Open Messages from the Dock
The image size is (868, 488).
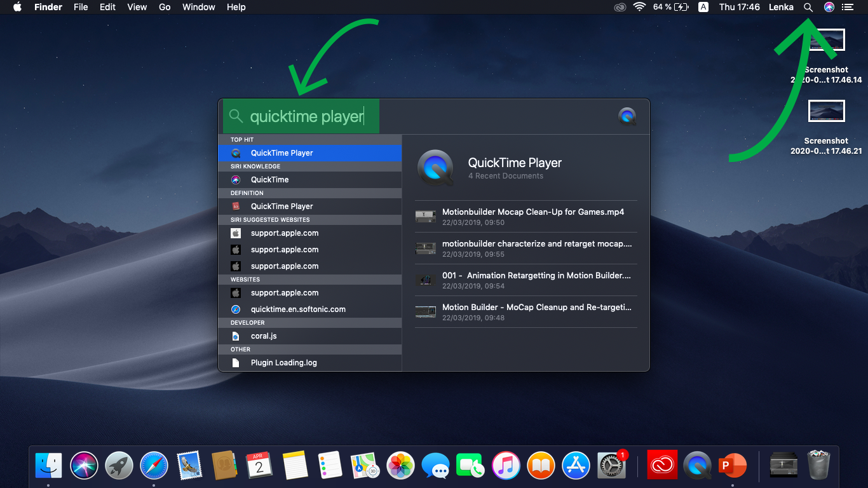pos(435,466)
